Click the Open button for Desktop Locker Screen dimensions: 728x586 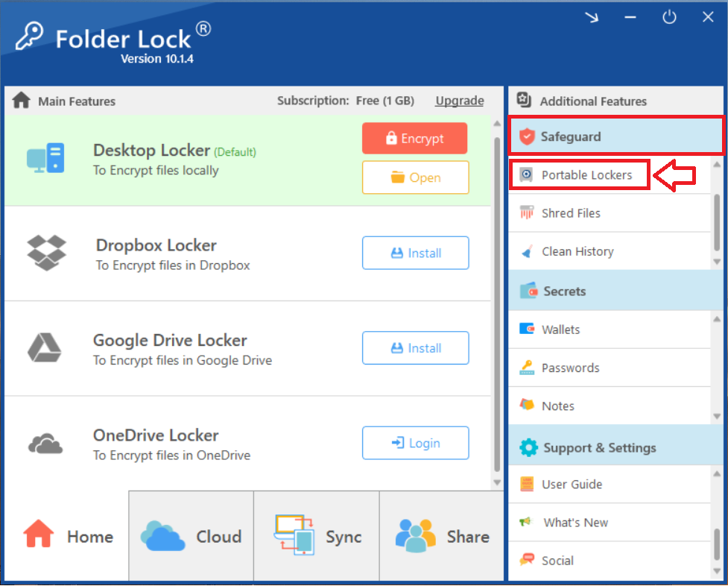coord(416,177)
